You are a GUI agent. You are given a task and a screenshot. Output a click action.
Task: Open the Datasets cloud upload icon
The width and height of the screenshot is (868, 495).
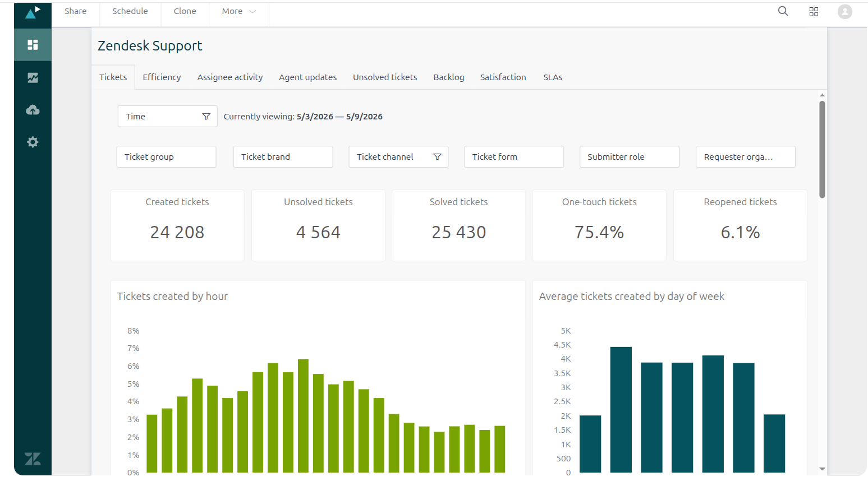pyautogui.click(x=33, y=110)
